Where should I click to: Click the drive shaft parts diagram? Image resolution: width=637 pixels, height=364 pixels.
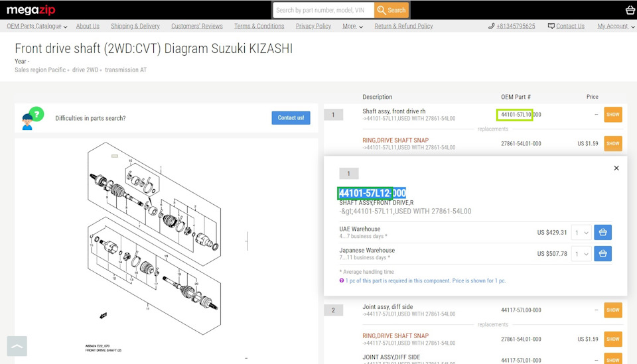[155, 239]
